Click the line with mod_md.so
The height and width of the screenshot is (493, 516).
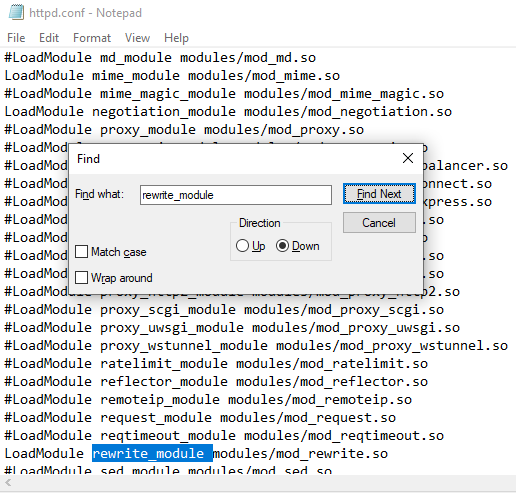coord(160,58)
